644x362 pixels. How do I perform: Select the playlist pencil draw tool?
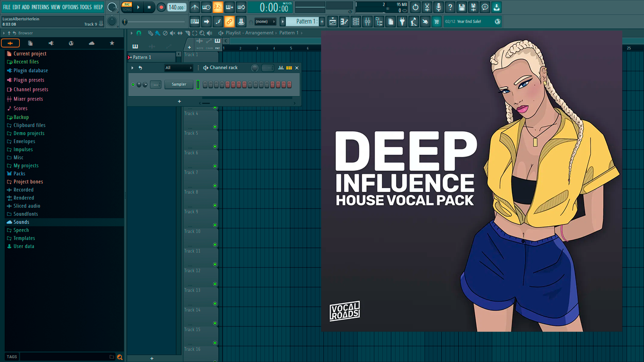(150, 33)
